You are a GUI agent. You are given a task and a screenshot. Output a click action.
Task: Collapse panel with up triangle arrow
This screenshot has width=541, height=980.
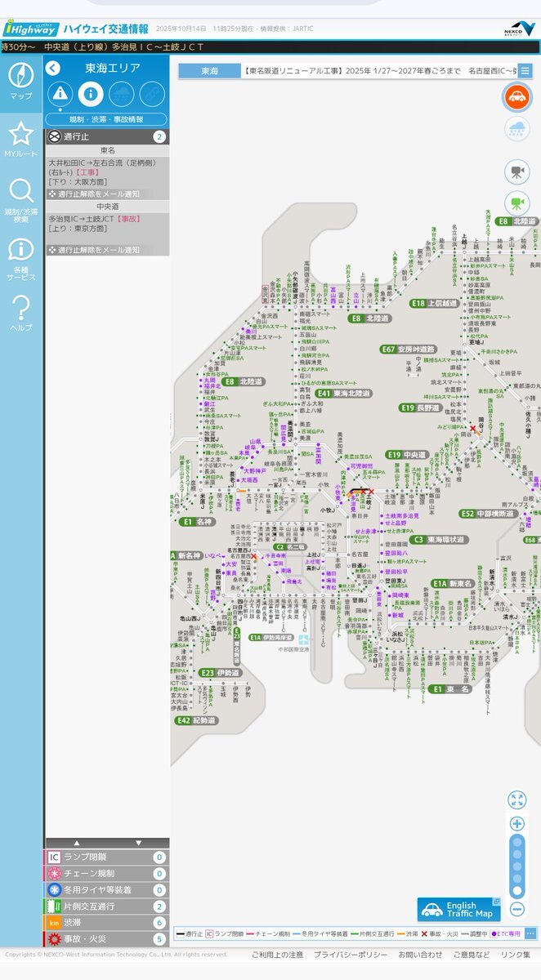pos(77,843)
